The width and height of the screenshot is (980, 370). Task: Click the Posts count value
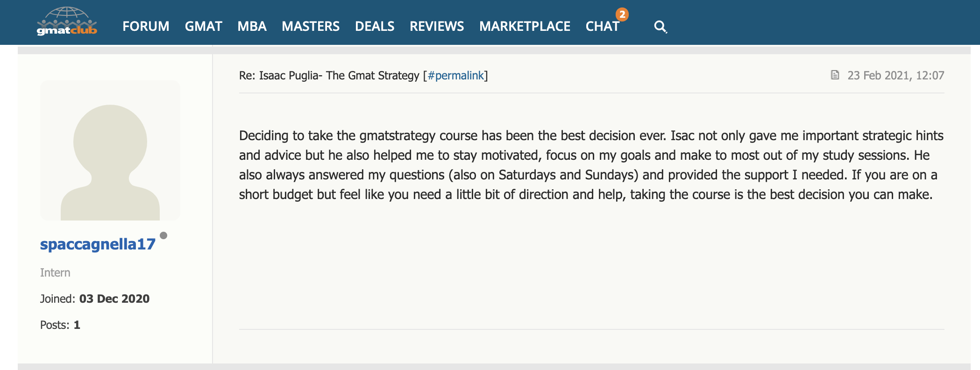(x=77, y=325)
